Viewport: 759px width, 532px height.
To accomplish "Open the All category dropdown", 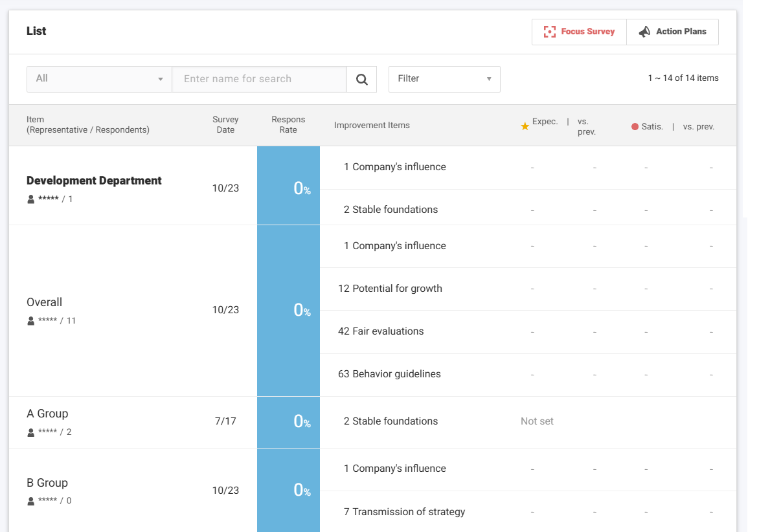I will 99,79.
